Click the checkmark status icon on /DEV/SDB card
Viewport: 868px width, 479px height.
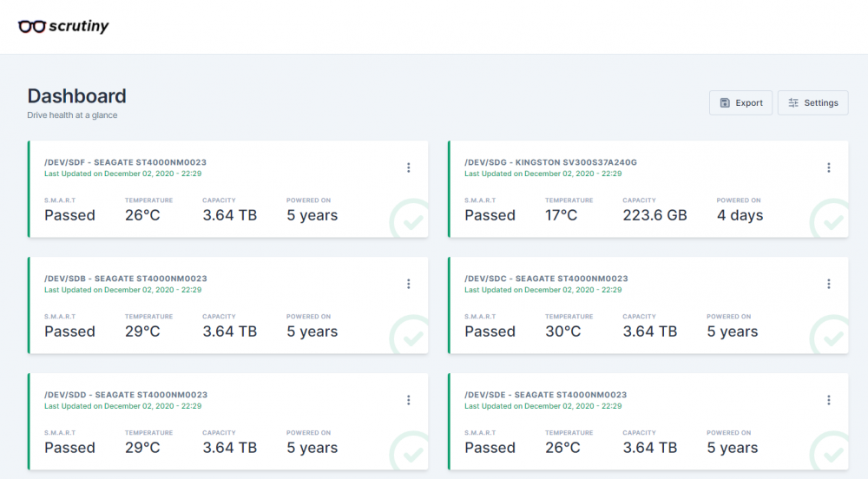[x=410, y=335]
